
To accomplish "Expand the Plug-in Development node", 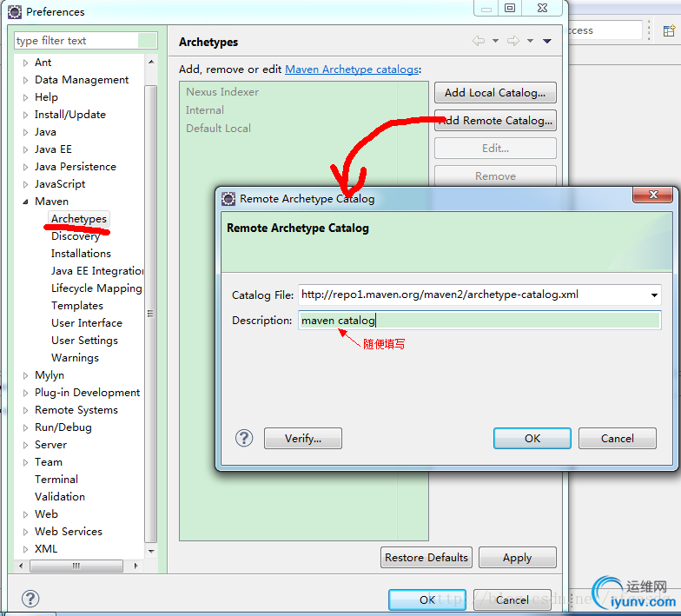I will 26,393.
